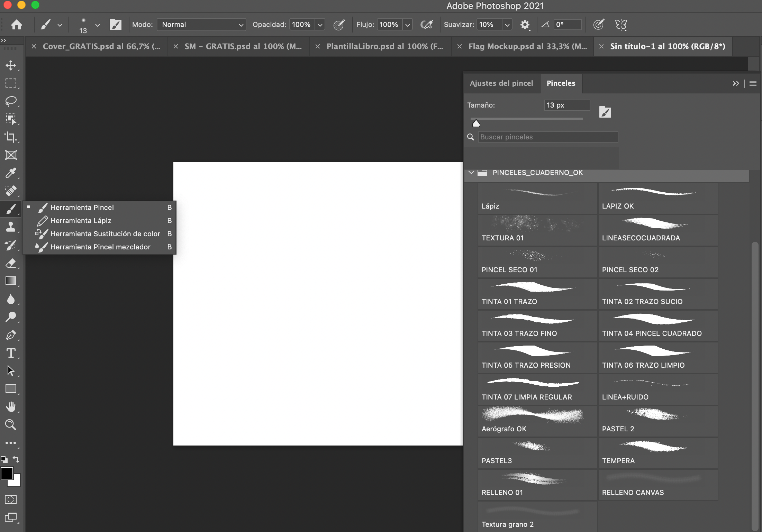Select the Eraser tool
762x532 pixels.
tap(11, 263)
